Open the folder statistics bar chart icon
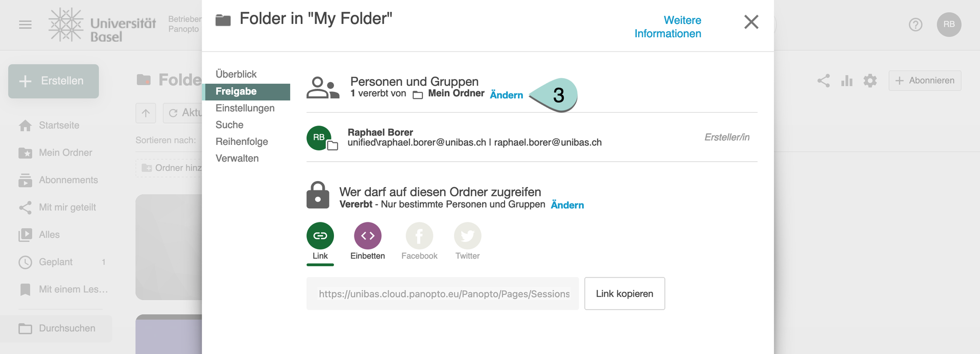 click(x=847, y=81)
